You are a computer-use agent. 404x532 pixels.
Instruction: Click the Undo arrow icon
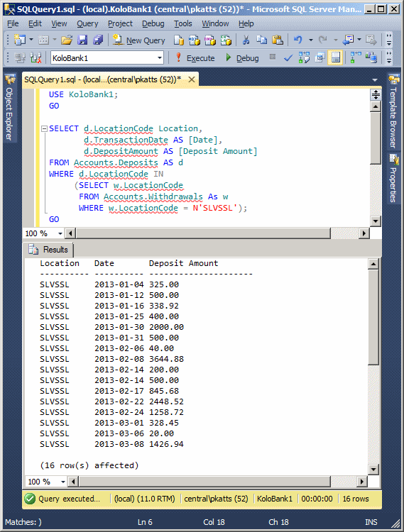(297, 40)
